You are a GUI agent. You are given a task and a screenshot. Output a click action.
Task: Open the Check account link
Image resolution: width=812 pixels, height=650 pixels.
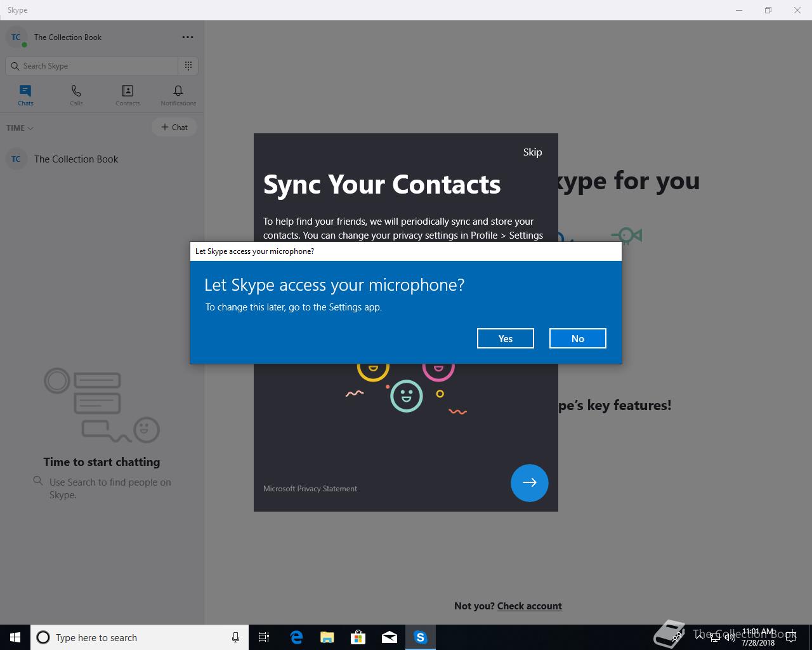[529, 606]
